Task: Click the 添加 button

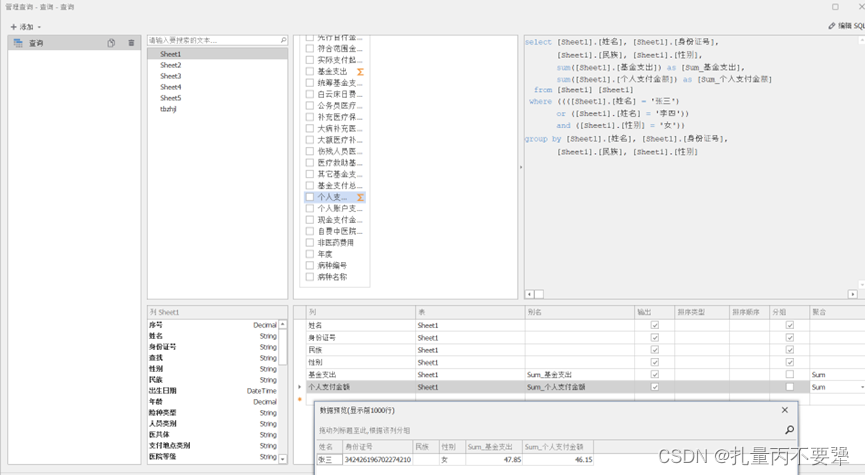Action: click(x=22, y=26)
